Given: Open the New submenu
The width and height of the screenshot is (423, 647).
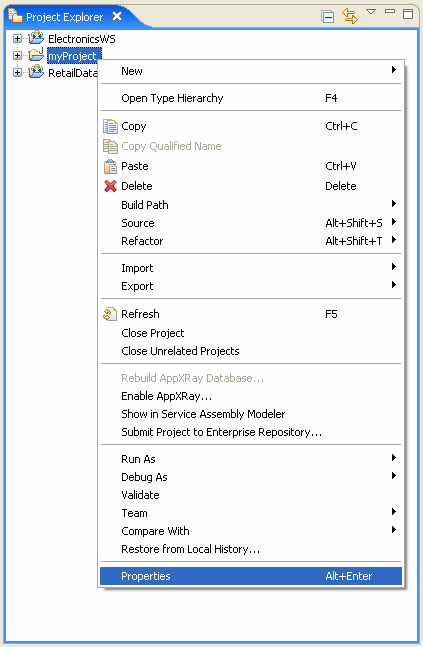Looking at the screenshot, I should pyautogui.click(x=251, y=71).
